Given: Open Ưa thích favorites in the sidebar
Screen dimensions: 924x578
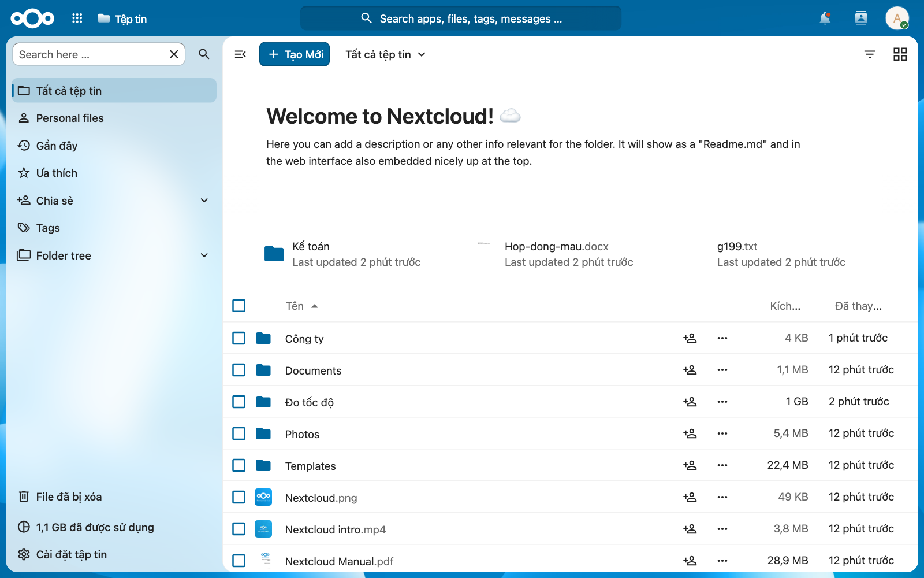Looking at the screenshot, I should coord(114,173).
